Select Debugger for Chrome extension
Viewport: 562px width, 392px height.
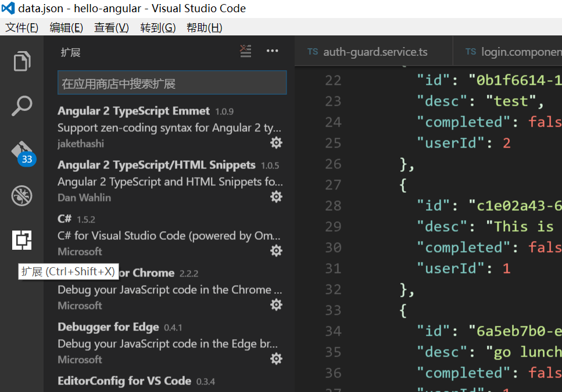pos(170,290)
